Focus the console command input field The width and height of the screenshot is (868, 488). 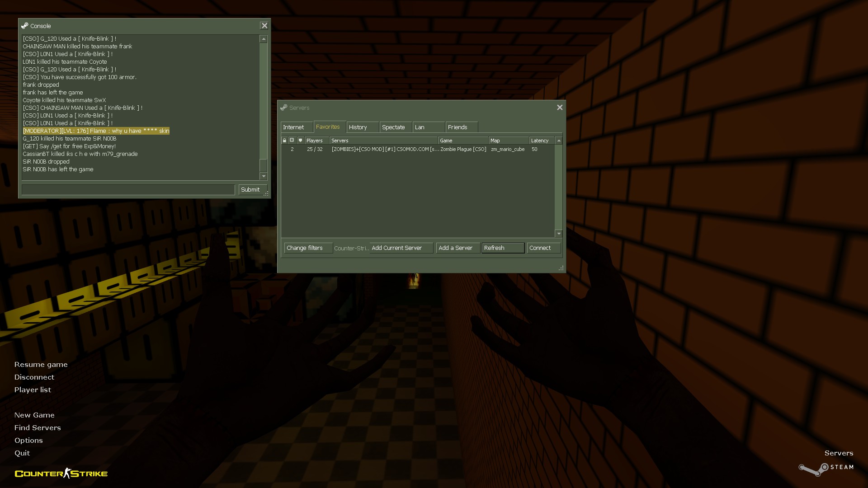tap(128, 190)
